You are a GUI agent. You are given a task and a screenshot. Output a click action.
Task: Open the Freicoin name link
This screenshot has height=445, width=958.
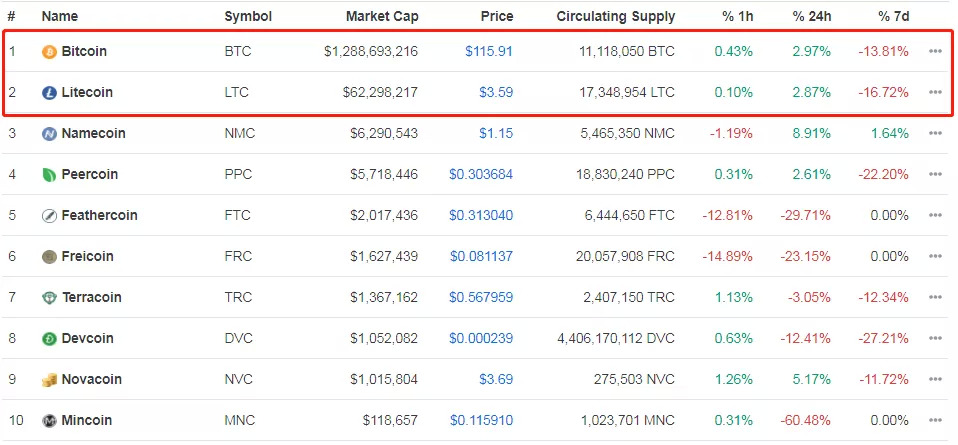87,257
